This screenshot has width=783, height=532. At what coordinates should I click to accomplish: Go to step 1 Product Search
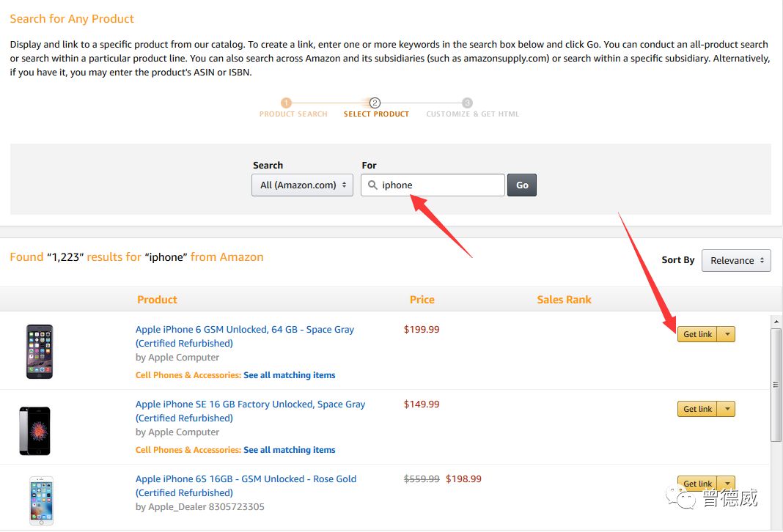[x=293, y=108]
